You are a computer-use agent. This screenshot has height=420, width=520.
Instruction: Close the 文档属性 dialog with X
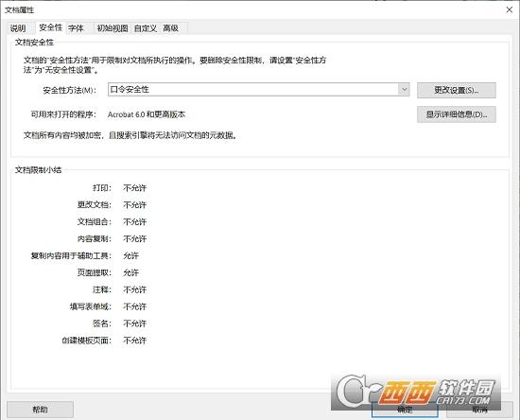point(510,9)
